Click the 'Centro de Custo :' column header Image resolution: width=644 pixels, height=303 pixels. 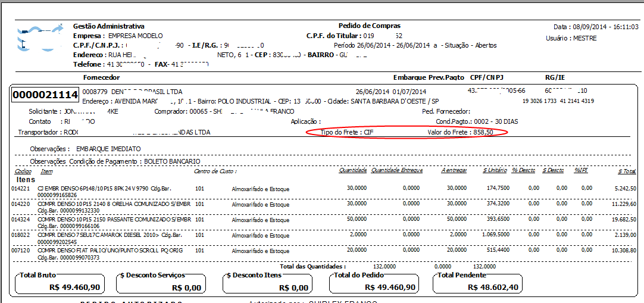pyautogui.click(x=215, y=170)
